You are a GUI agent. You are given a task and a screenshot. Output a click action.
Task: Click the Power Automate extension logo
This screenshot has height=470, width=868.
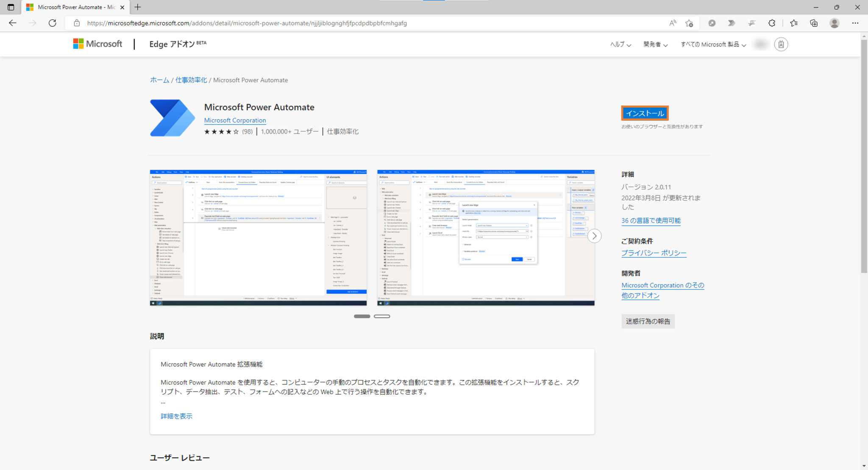(x=172, y=118)
